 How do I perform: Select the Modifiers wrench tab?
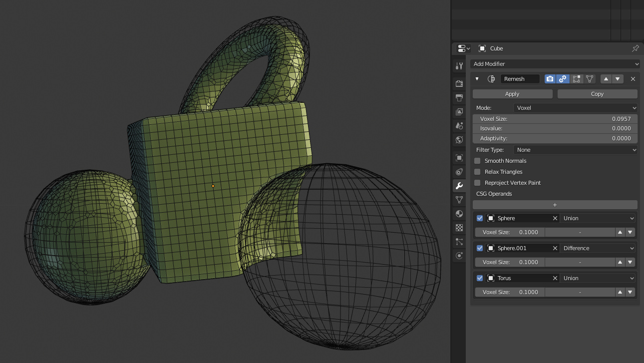pyautogui.click(x=459, y=186)
